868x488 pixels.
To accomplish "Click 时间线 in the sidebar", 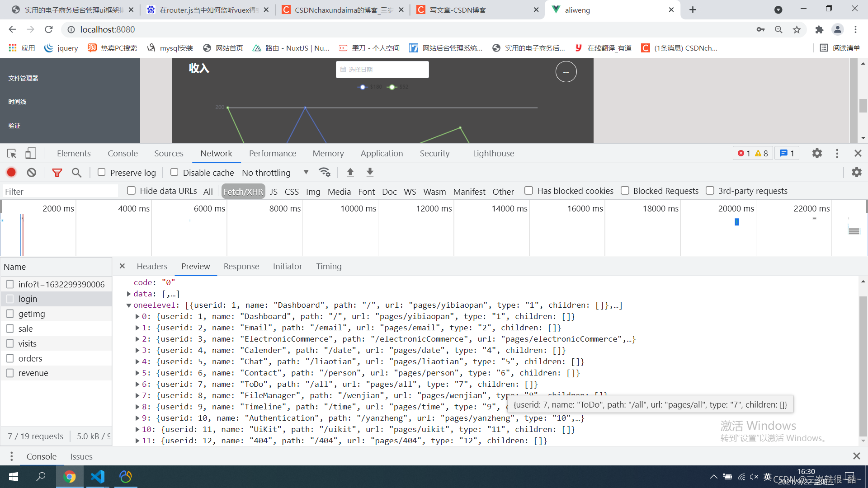I will 17,102.
